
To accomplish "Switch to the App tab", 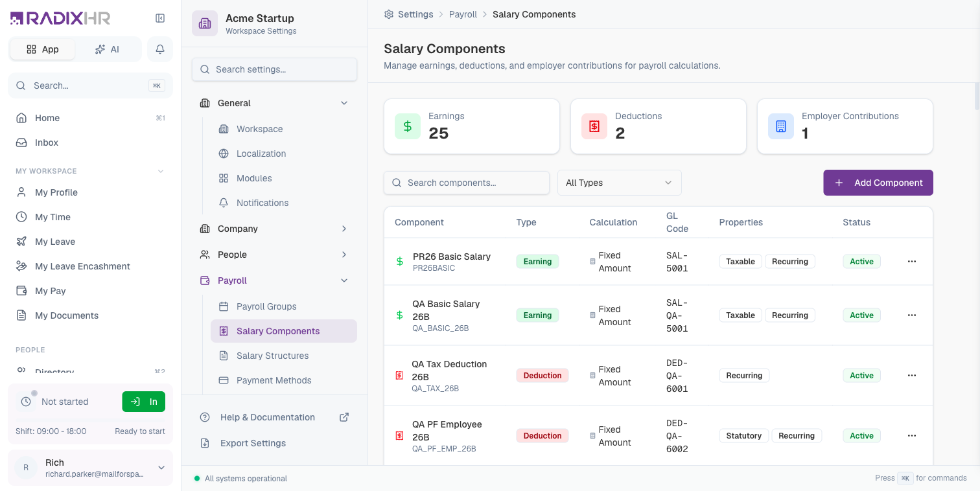I will coord(42,49).
